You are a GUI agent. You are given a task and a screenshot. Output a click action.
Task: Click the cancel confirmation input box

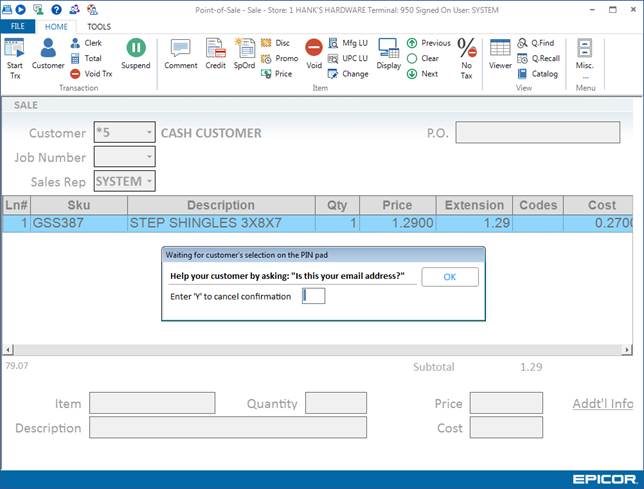point(314,296)
